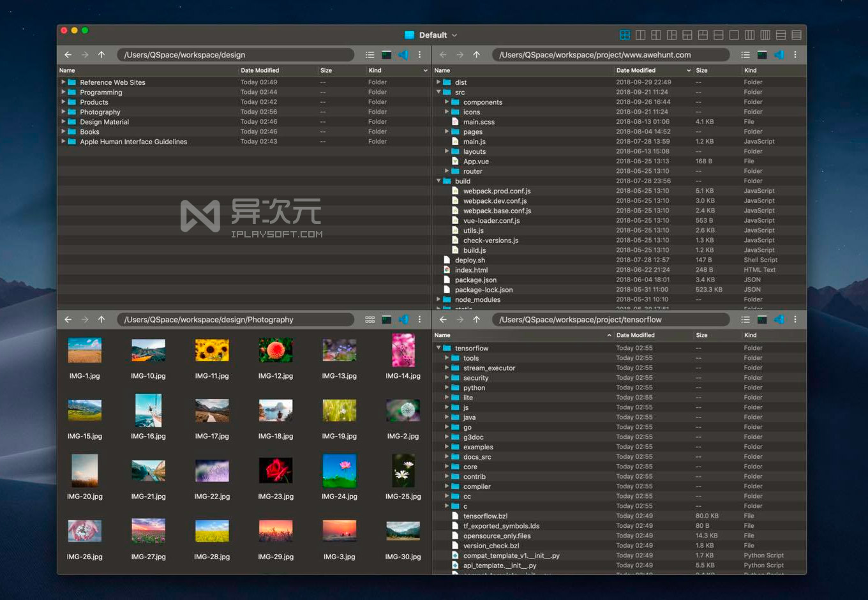Image resolution: width=868 pixels, height=600 pixels.
Task: Toggle list view in the www.awehunt.com pane
Action: click(x=745, y=55)
